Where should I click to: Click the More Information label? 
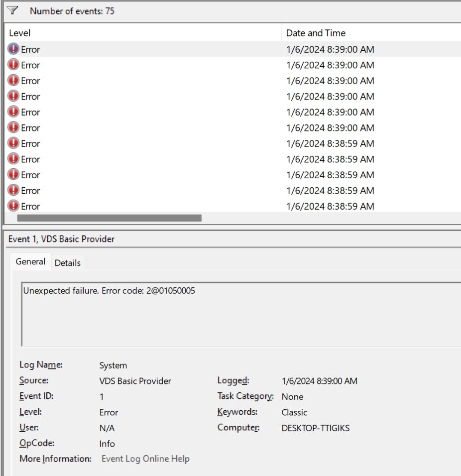point(55,459)
